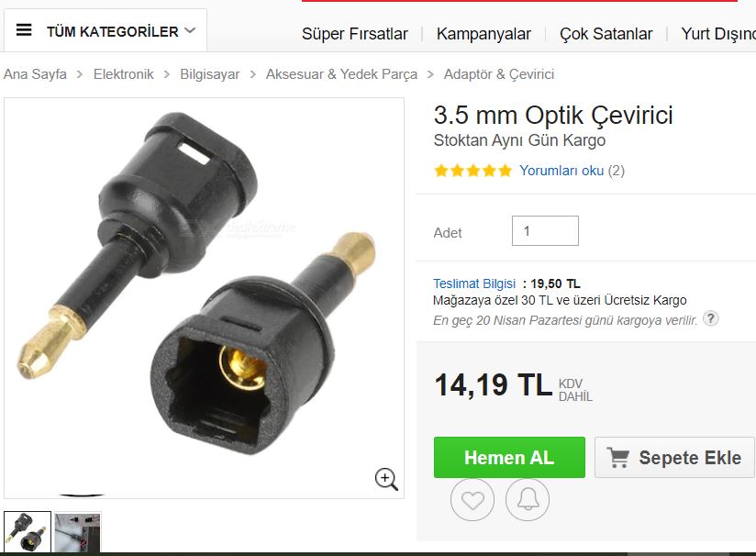Open the Teslimat Bilgisi link
This screenshot has width=756, height=556.
click(474, 284)
